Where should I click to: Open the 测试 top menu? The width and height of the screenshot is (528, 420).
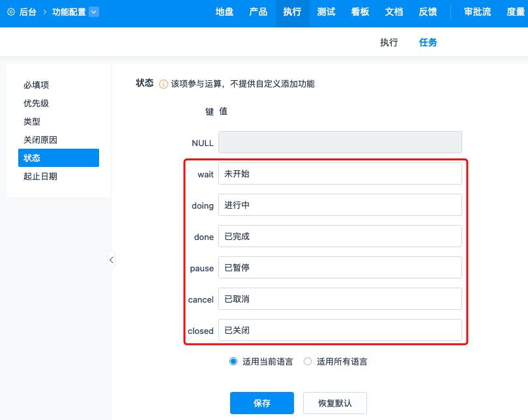pyautogui.click(x=326, y=12)
